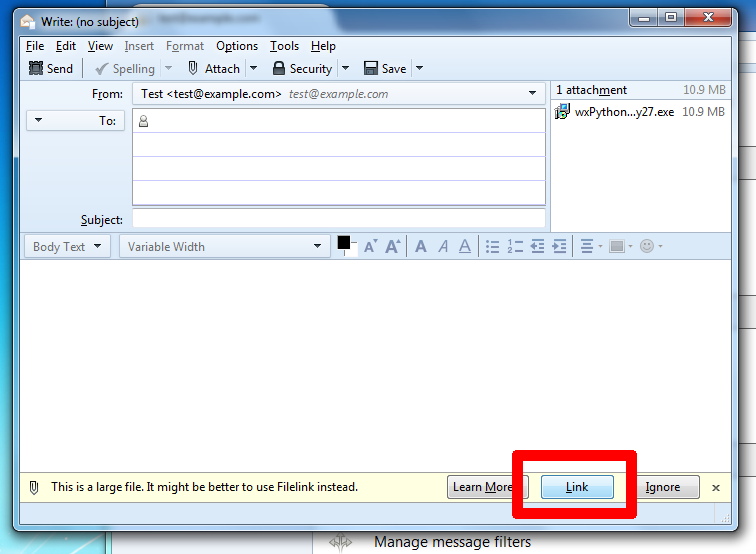Click the decrease font size icon

point(370,246)
